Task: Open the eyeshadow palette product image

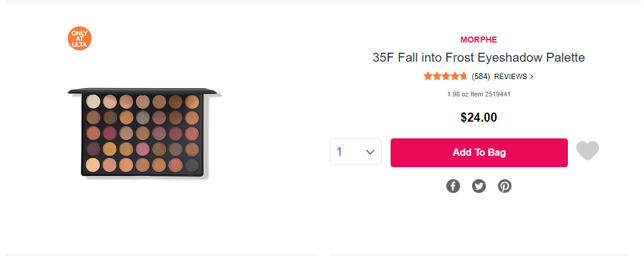Action: 144,134
